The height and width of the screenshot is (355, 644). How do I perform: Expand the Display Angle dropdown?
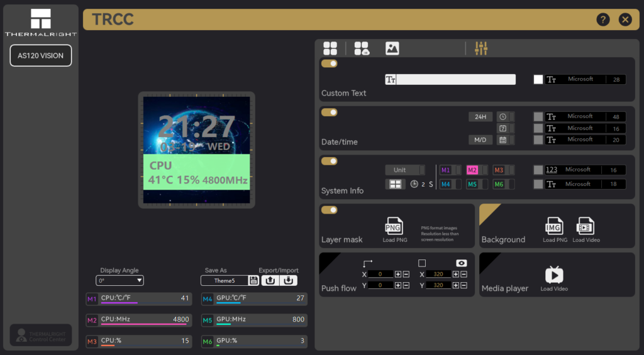pos(120,281)
